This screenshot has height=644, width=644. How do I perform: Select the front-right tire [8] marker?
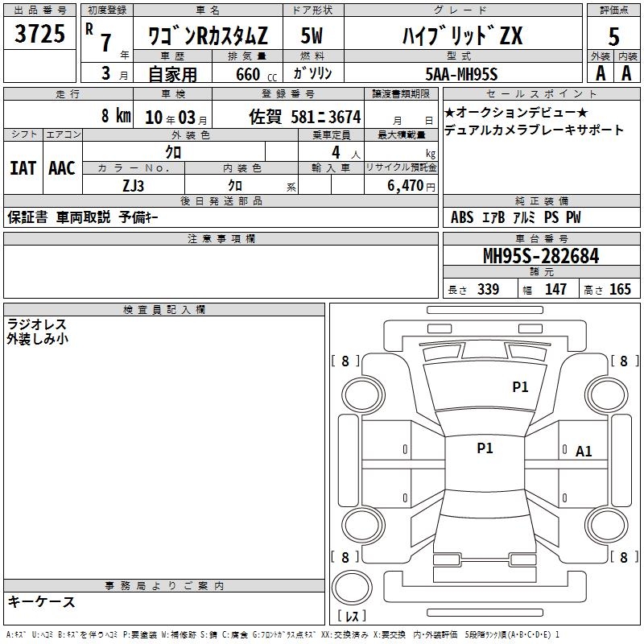(623, 361)
